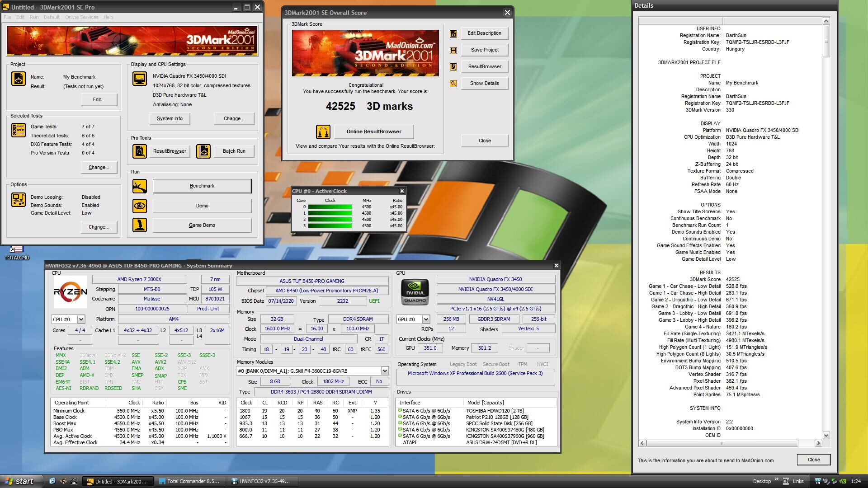
Task: Click the Core 0 clock bar
Action: tap(330, 207)
